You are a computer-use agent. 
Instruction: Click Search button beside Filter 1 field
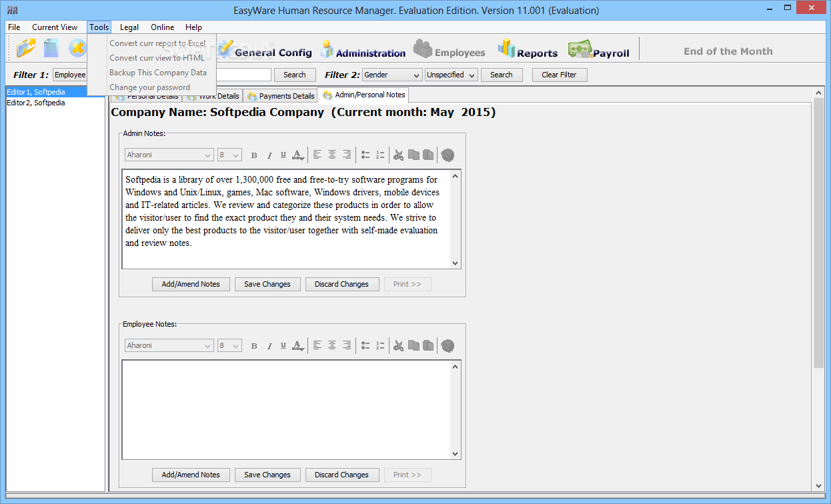(295, 75)
